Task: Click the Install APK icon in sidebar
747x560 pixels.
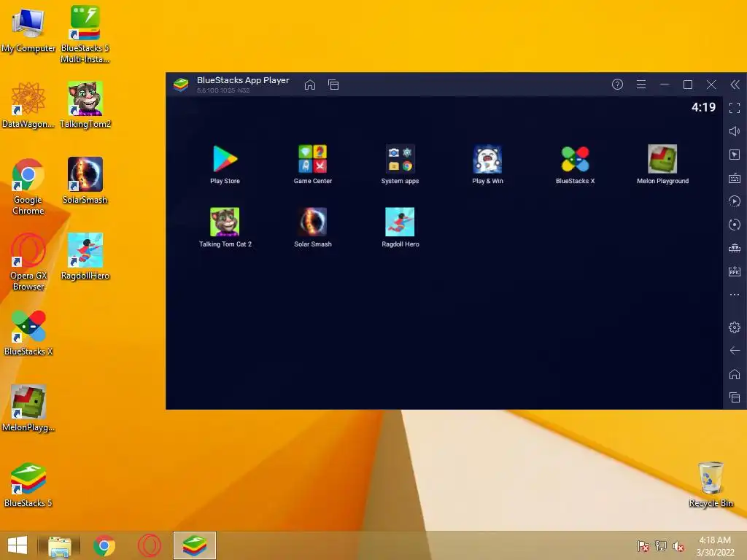Action: point(735,271)
